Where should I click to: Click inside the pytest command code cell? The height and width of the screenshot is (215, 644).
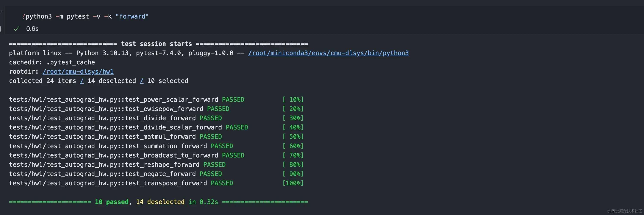322,17
